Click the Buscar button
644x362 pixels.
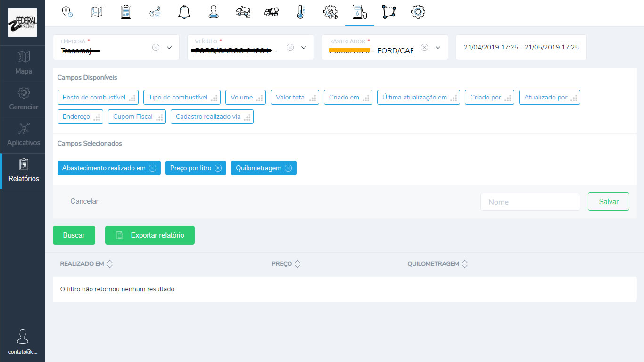click(x=74, y=235)
